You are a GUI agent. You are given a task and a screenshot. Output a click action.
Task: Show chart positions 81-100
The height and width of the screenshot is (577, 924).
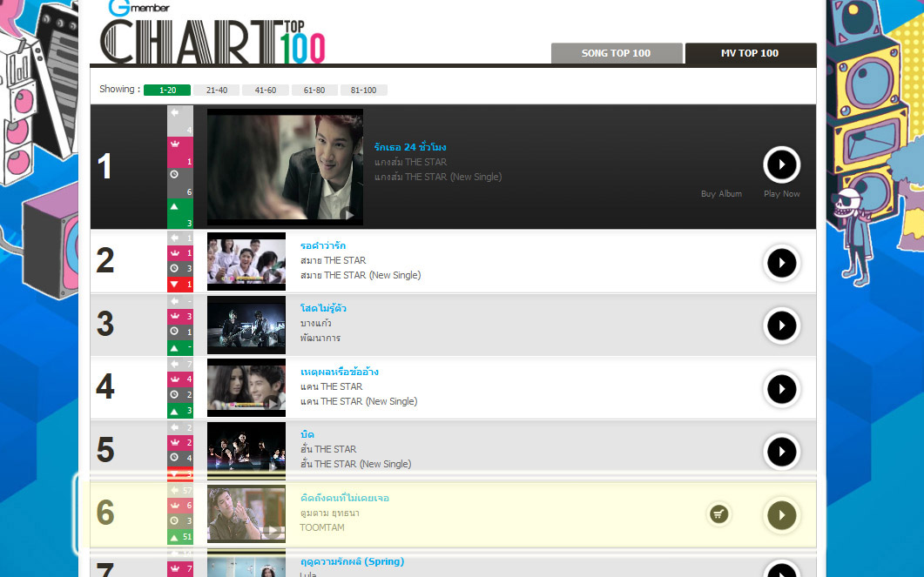coord(363,91)
